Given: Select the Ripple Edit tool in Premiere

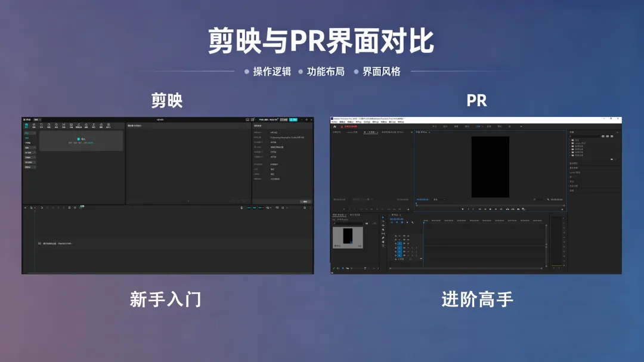Looking at the screenshot, I should (383, 225).
